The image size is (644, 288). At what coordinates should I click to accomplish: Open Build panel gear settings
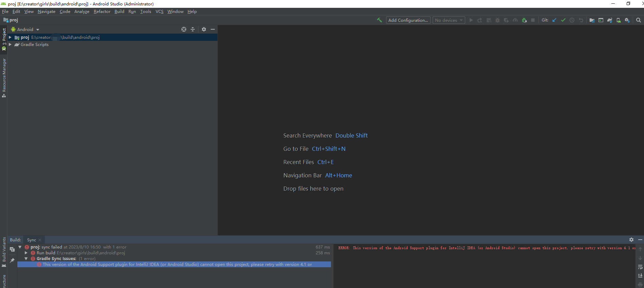[631, 240]
